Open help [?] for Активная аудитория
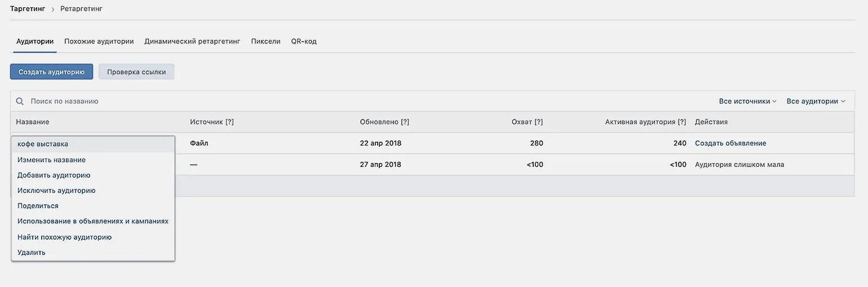The image size is (868, 287). coord(682,122)
